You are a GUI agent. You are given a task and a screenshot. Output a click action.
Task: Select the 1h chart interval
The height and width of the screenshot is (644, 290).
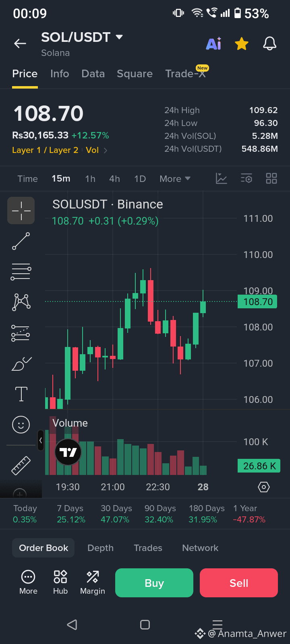coord(90,179)
